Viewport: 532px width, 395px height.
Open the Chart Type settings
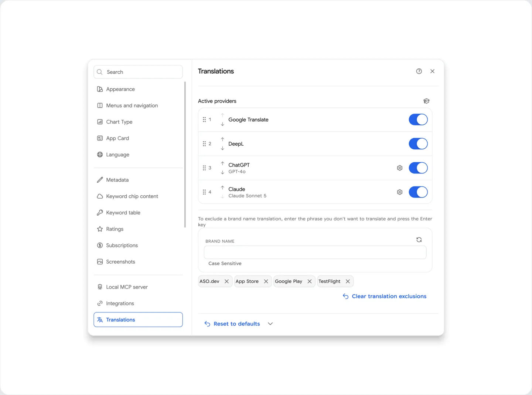(138, 122)
